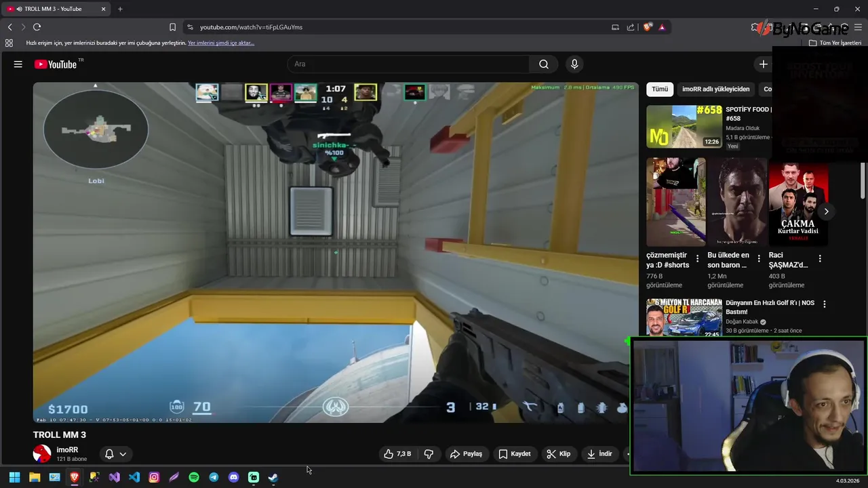Go back with the browser arrow
Image resolution: width=868 pixels, height=488 pixels.
9,27
